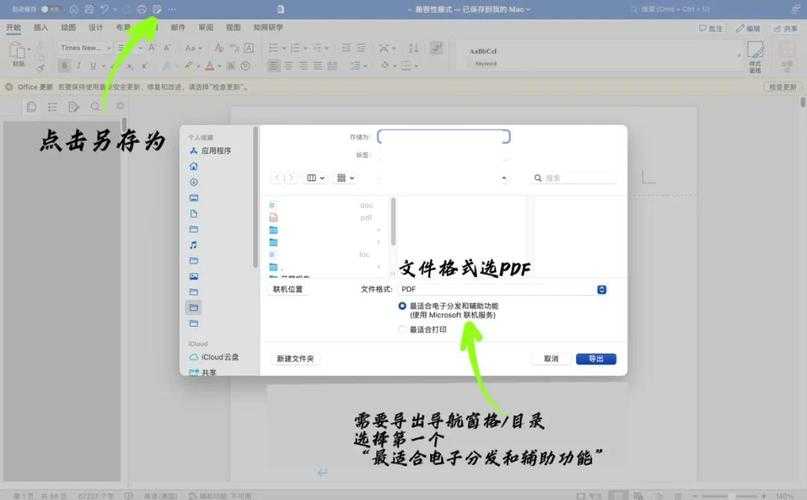The height and width of the screenshot is (500, 807).
Task: Click the 新建文件夹 (New Folder) button
Action: pos(295,358)
